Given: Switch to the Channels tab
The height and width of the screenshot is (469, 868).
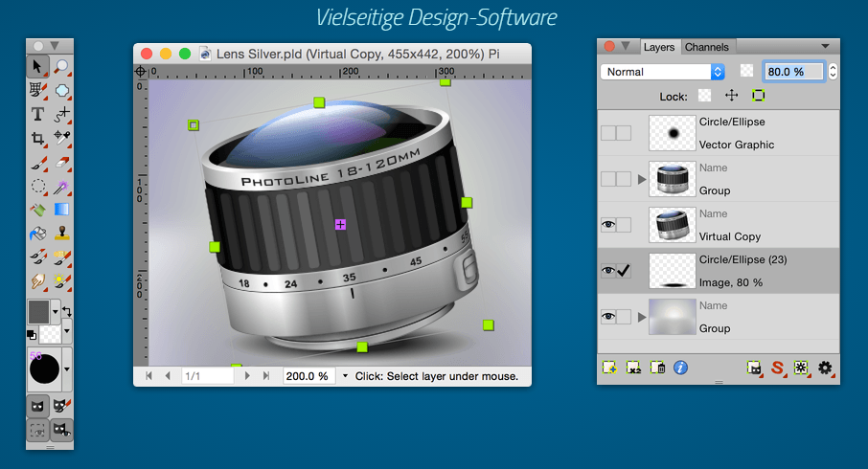Looking at the screenshot, I should [x=707, y=47].
